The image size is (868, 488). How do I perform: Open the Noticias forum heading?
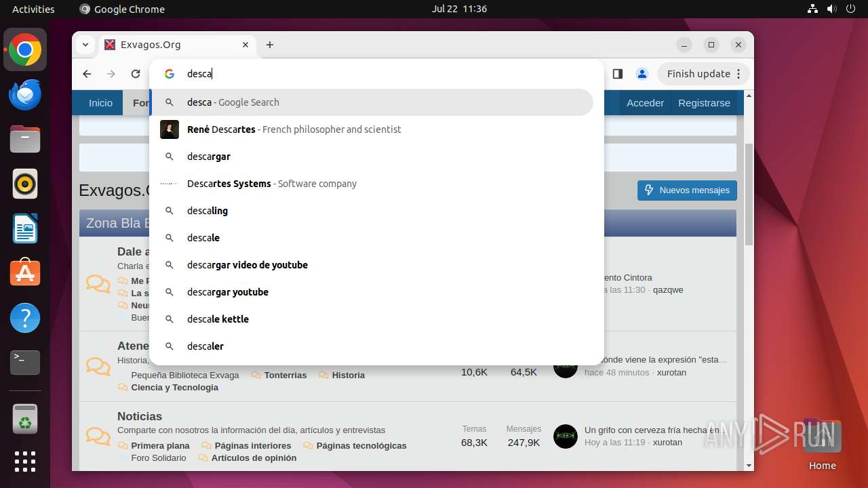[x=140, y=416]
